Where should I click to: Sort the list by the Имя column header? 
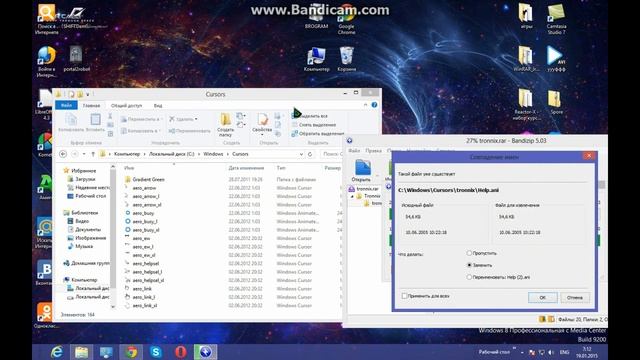[129, 168]
